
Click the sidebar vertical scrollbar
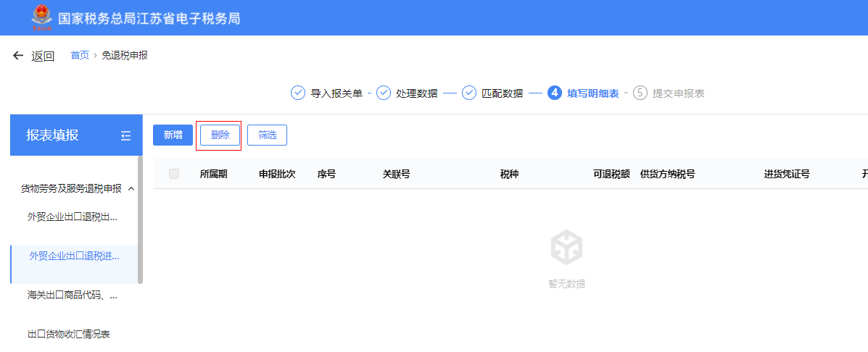click(140, 217)
